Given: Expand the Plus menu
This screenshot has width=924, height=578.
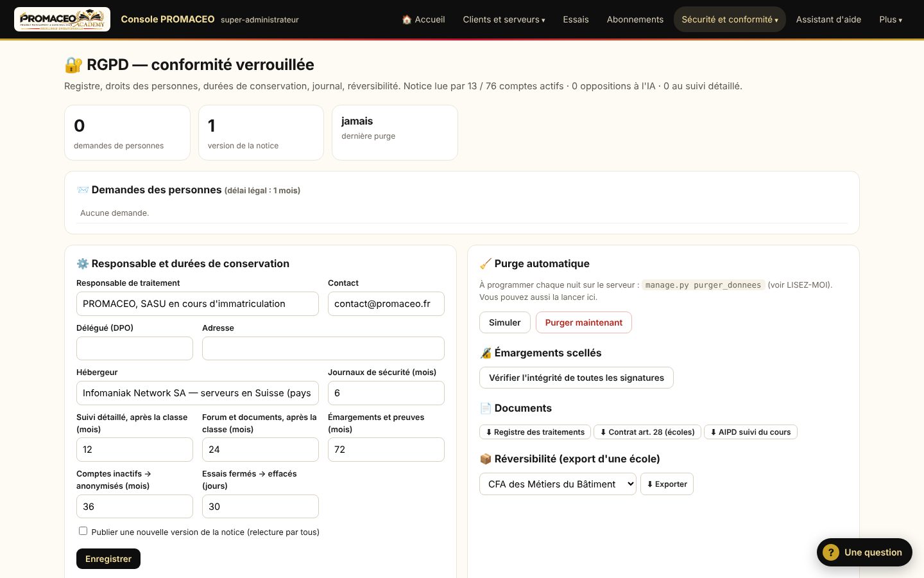Looking at the screenshot, I should click(891, 19).
